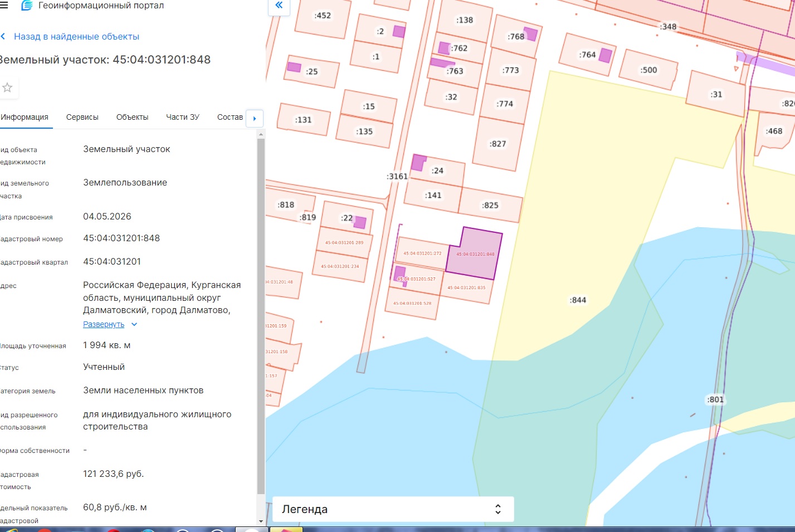Viewport: 795px width, 532px height.
Task: Select parcel :825 on the map
Action: coord(490,205)
